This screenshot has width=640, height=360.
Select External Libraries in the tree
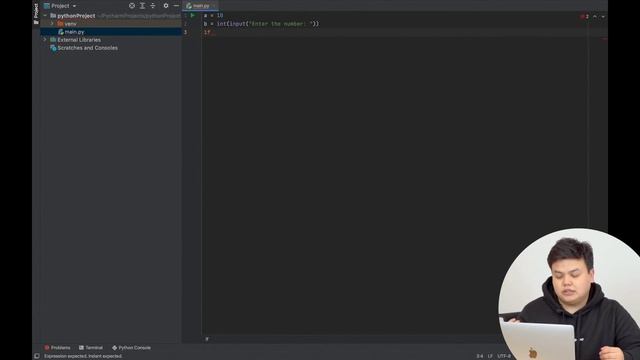click(79, 40)
